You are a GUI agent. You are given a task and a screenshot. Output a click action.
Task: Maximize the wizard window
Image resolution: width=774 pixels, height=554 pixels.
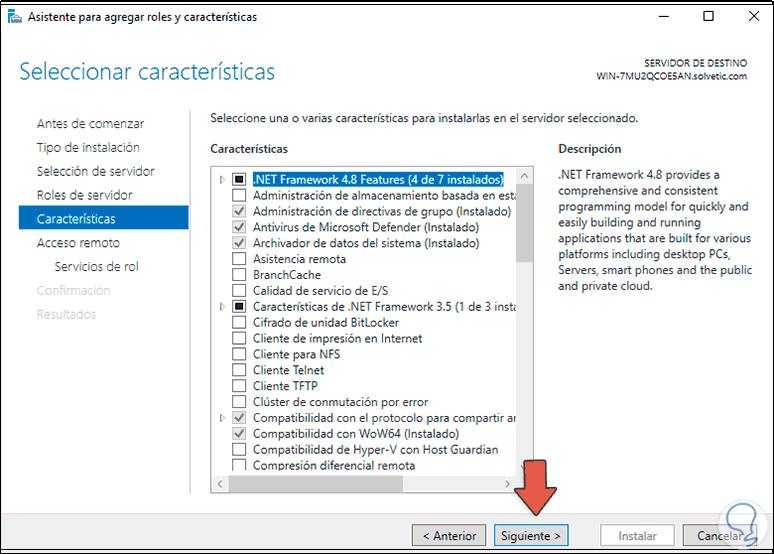click(708, 16)
